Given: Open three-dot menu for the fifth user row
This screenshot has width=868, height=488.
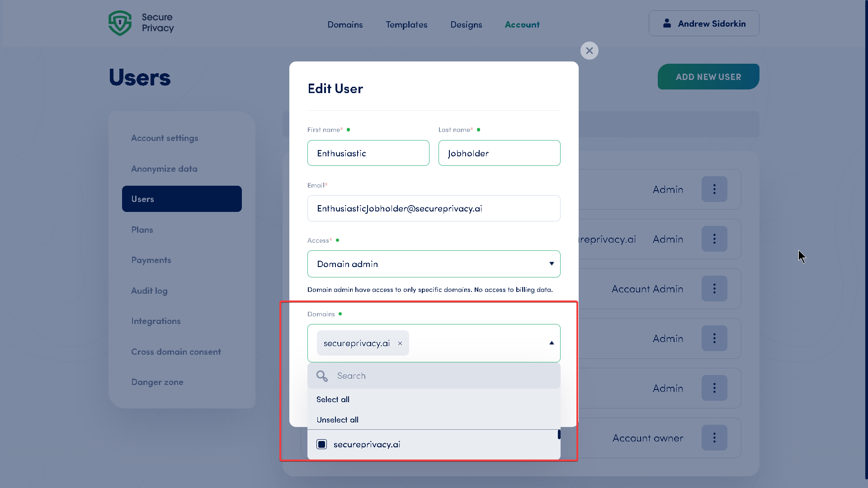Looking at the screenshot, I should click(x=714, y=388).
